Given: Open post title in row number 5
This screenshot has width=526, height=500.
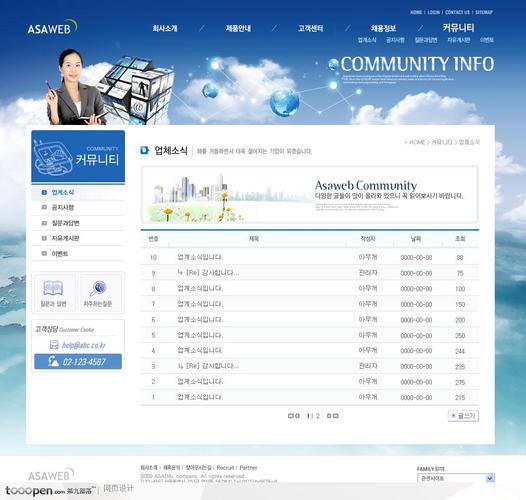Looking at the screenshot, I should 200,335.
